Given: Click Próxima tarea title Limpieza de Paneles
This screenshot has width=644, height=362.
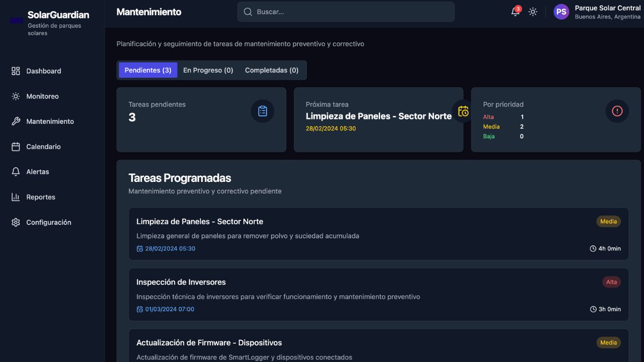Looking at the screenshot, I should coord(378,116).
